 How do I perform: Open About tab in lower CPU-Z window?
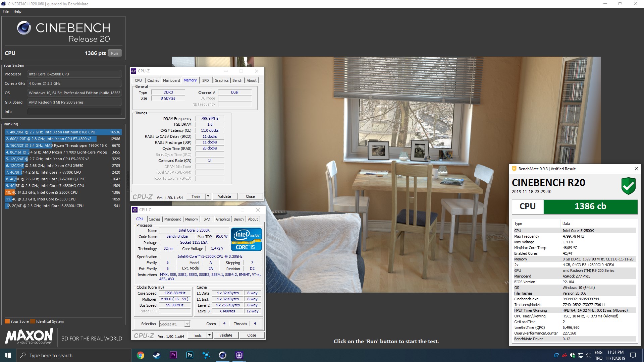tap(253, 219)
